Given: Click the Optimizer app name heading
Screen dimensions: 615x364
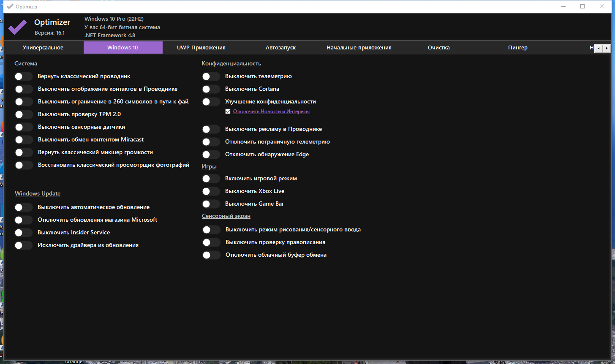Looking at the screenshot, I should coord(52,22).
